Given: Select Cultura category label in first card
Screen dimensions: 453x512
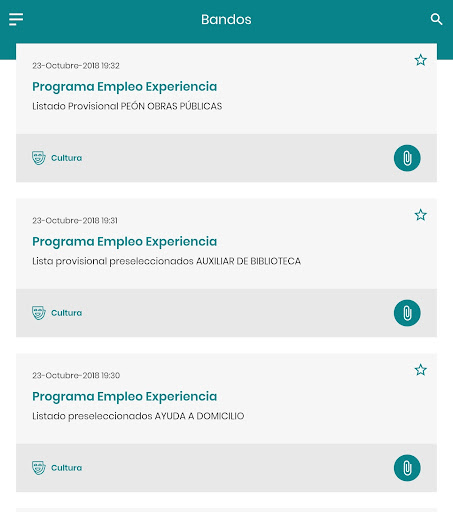Looking at the screenshot, I should point(66,158).
